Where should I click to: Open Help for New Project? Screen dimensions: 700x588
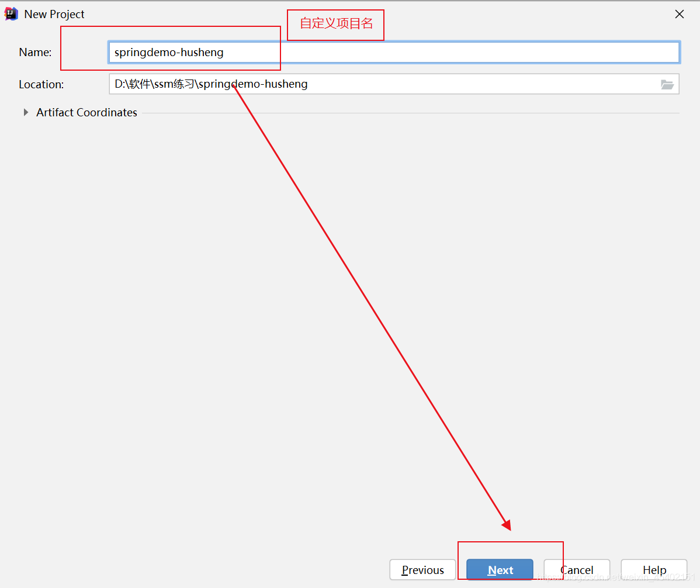tap(654, 570)
